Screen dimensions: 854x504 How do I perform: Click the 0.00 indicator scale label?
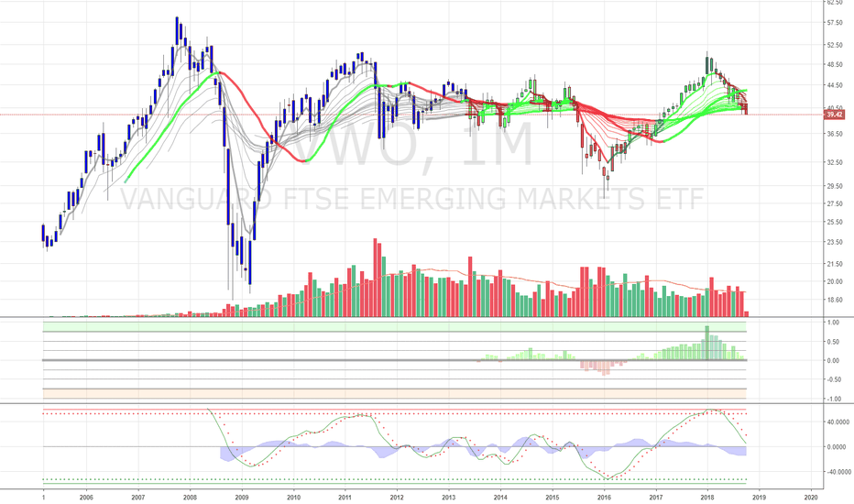[x=833, y=360]
